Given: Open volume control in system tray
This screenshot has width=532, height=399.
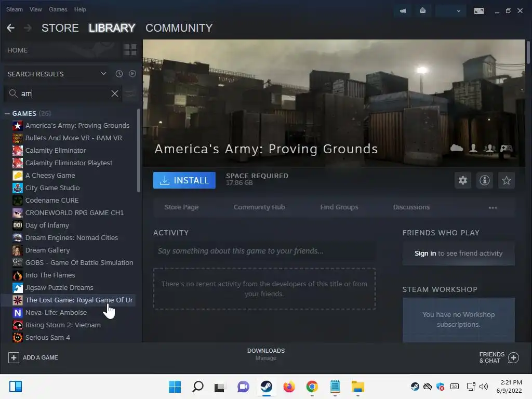Looking at the screenshot, I should pyautogui.click(x=484, y=387).
